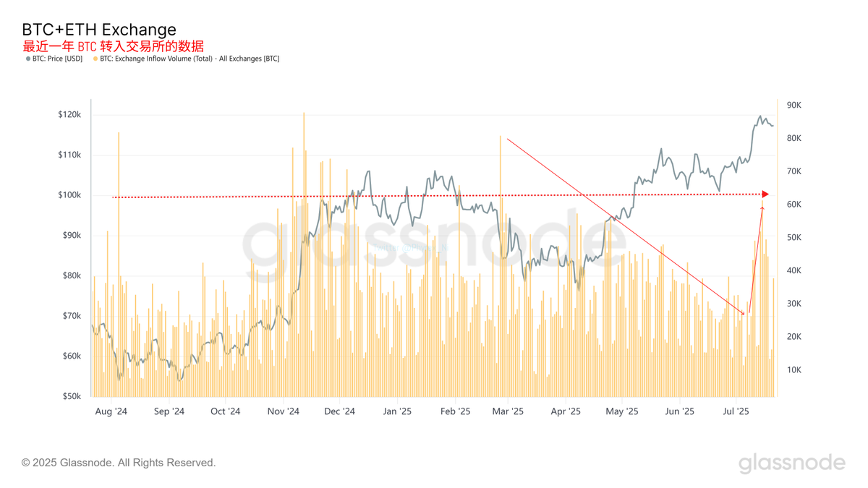Click the grey BTC Price legend dot
868x488 pixels.
point(28,59)
